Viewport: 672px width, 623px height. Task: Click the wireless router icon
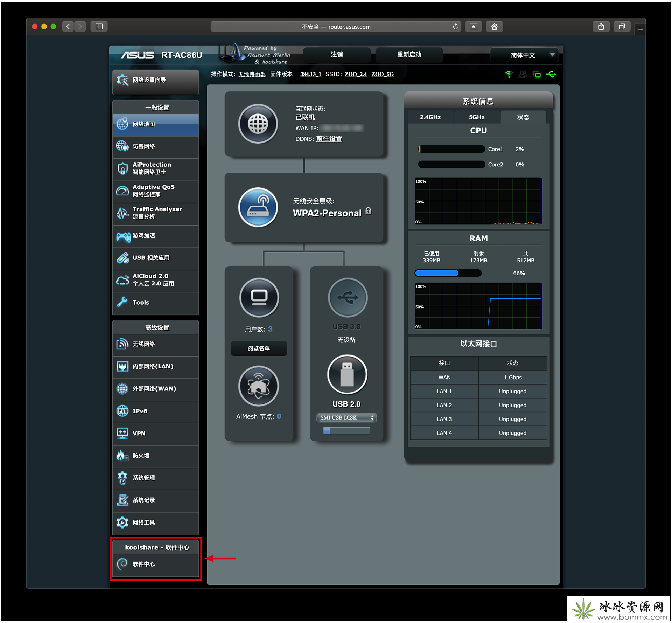click(258, 207)
